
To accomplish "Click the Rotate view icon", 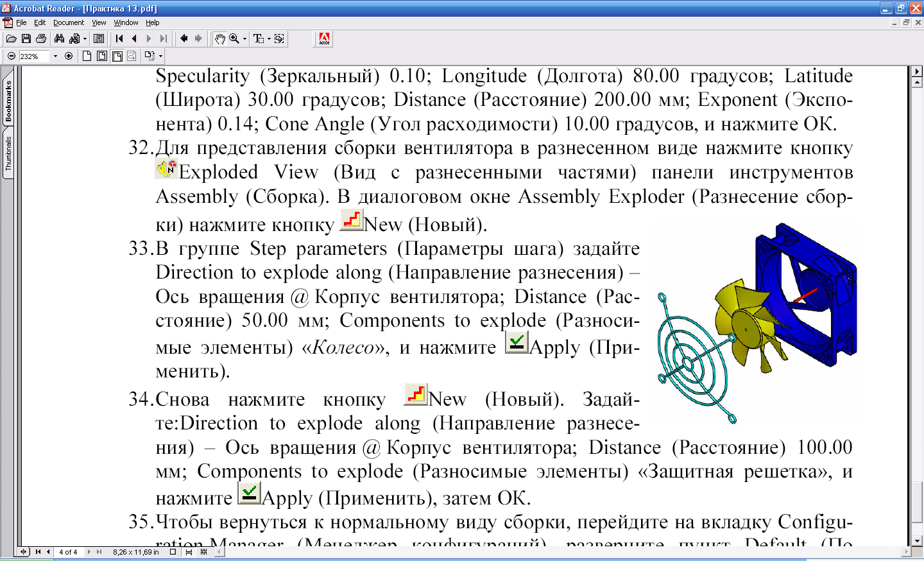I will pyautogui.click(x=150, y=56).
